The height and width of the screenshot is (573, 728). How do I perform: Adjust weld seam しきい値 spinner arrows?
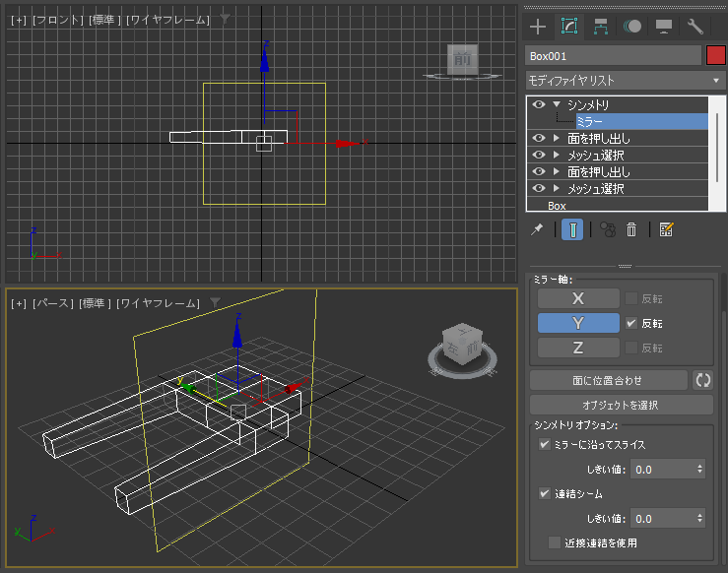(699, 519)
